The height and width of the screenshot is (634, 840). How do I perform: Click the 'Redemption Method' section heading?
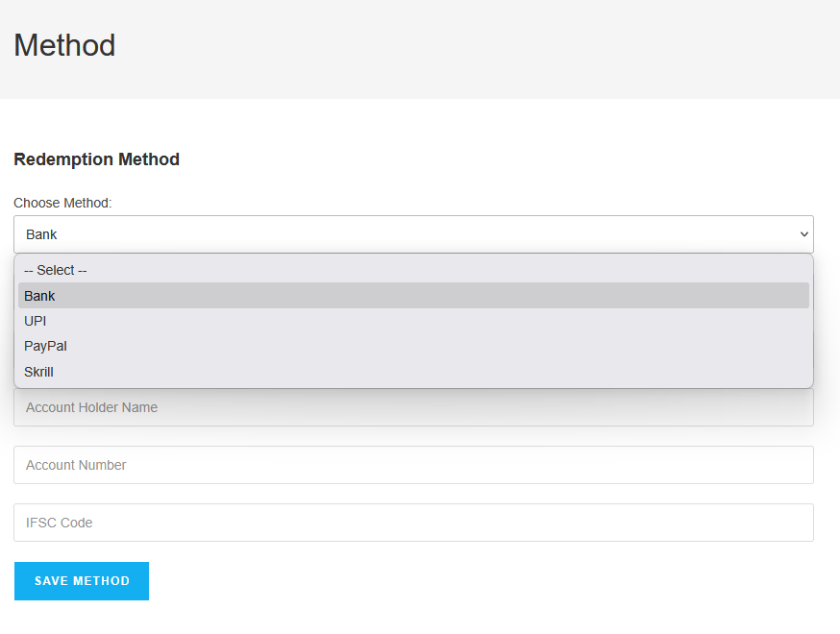click(x=96, y=159)
